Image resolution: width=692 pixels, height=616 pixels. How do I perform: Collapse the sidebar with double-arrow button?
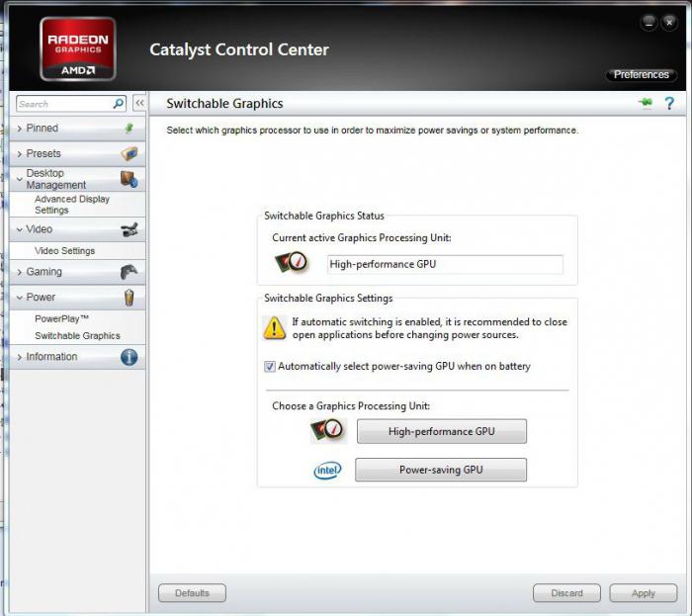(139, 103)
